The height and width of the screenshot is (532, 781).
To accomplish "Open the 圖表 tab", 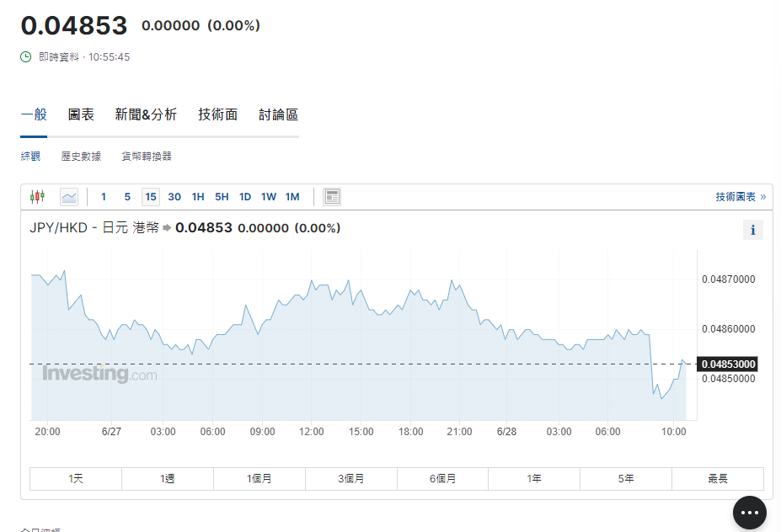I will click(x=81, y=115).
